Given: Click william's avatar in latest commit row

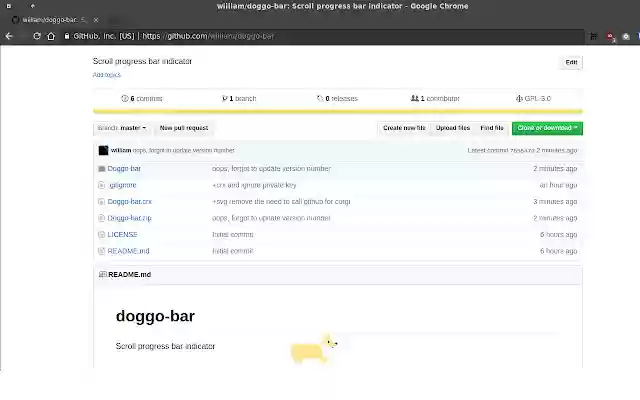Looking at the screenshot, I should point(103,151).
